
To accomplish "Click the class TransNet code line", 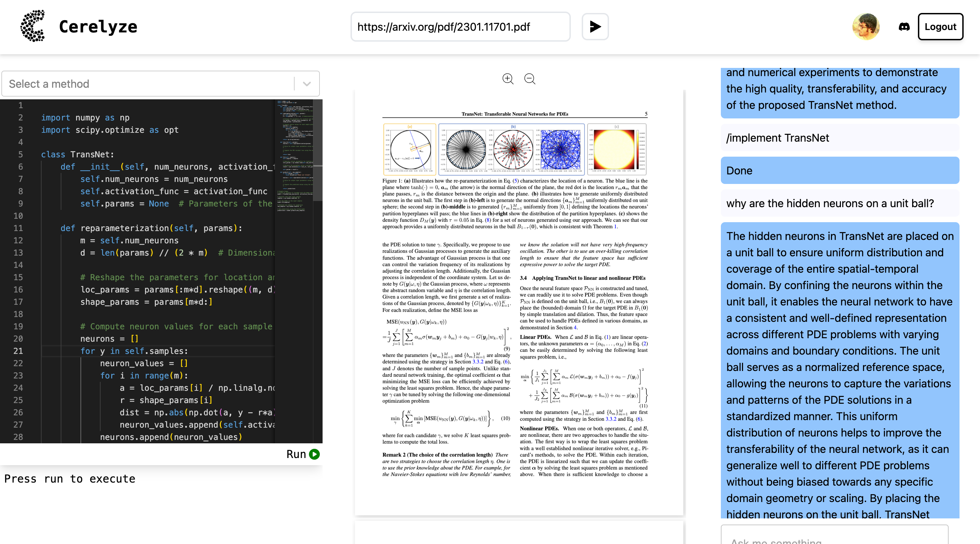I will (78, 155).
